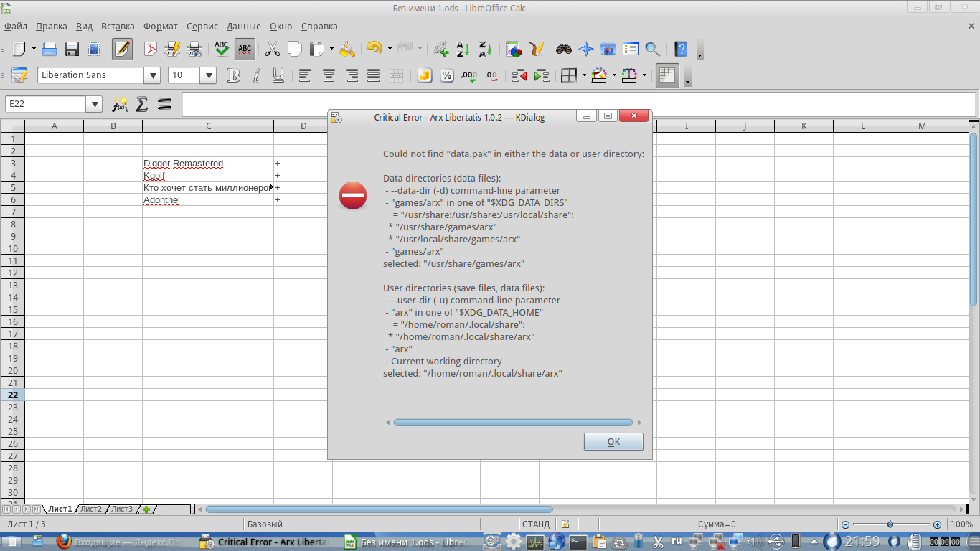Export directly as PDF
Screen dimensions: 980x551
pos(151,49)
